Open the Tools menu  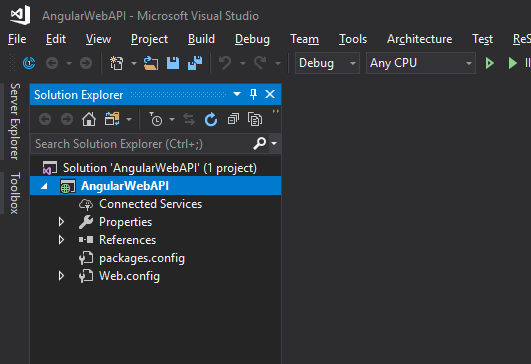tap(353, 39)
